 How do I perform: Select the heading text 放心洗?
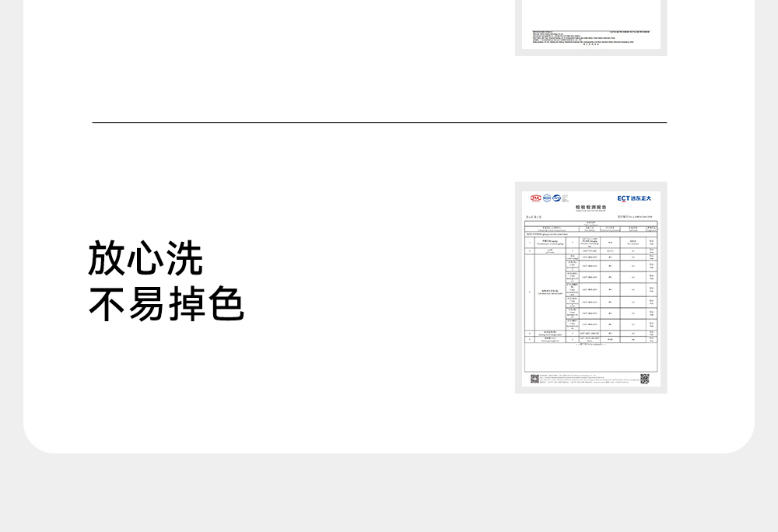[x=145, y=258]
